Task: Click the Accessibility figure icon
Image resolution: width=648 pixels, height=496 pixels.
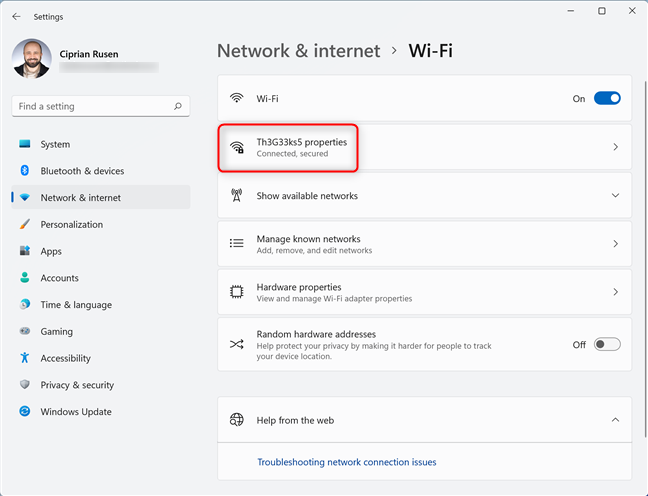Action: pos(25,358)
